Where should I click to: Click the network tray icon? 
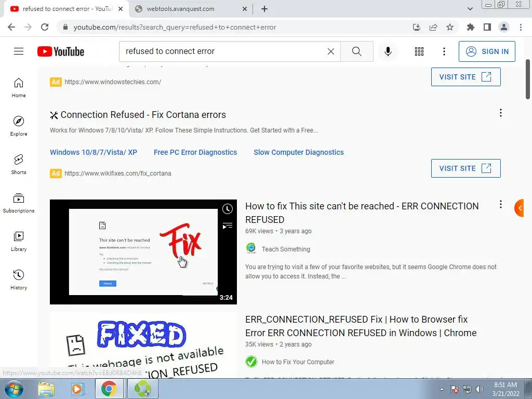[467, 389]
